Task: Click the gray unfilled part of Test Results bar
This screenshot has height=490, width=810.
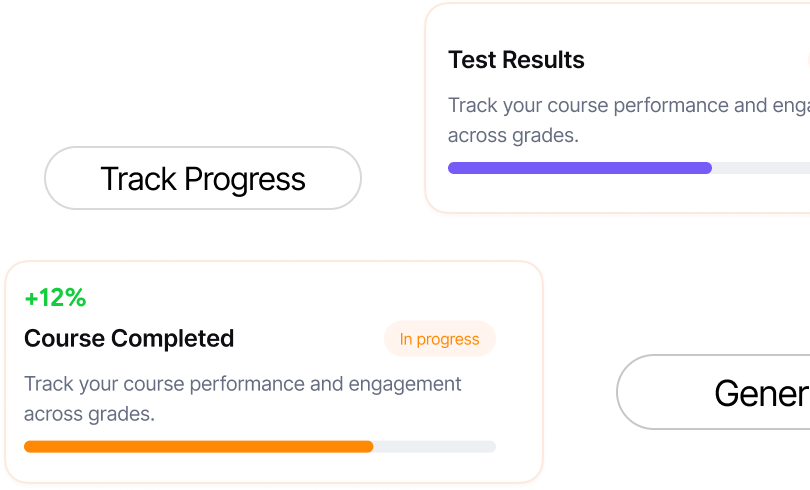Action: pos(760,168)
